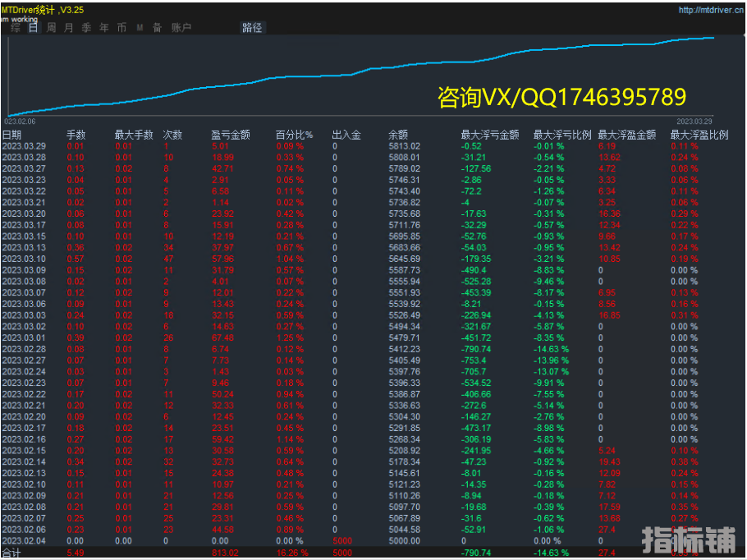747x560 pixels.
Task: Click the 余额 column header
Action: point(398,135)
